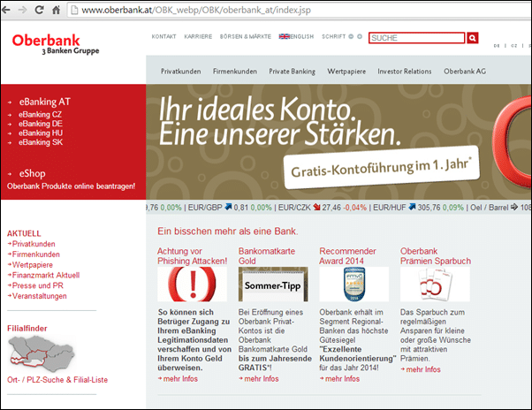
Task: Click the red search magnifier button
Action: point(472,38)
